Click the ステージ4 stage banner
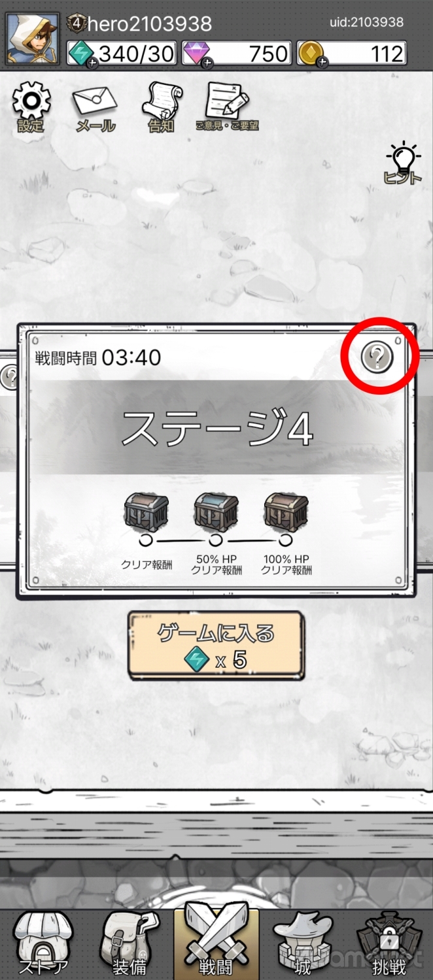The image size is (433, 980). pyautogui.click(x=217, y=428)
